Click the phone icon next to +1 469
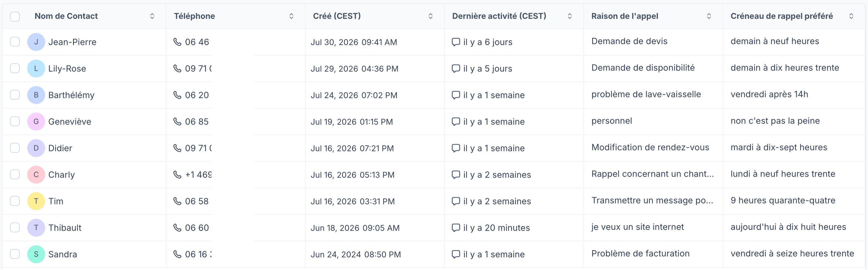This screenshot has height=270, width=868. (177, 175)
